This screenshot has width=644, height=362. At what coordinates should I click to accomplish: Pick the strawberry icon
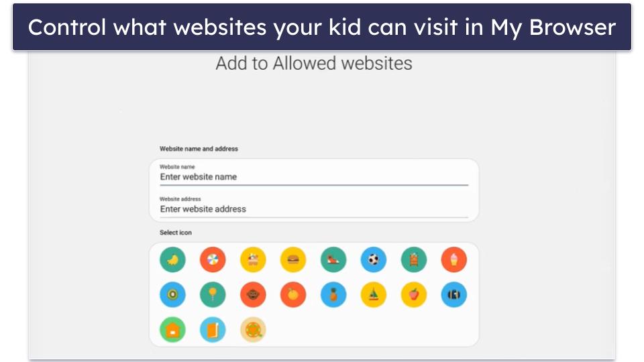pos(414,294)
